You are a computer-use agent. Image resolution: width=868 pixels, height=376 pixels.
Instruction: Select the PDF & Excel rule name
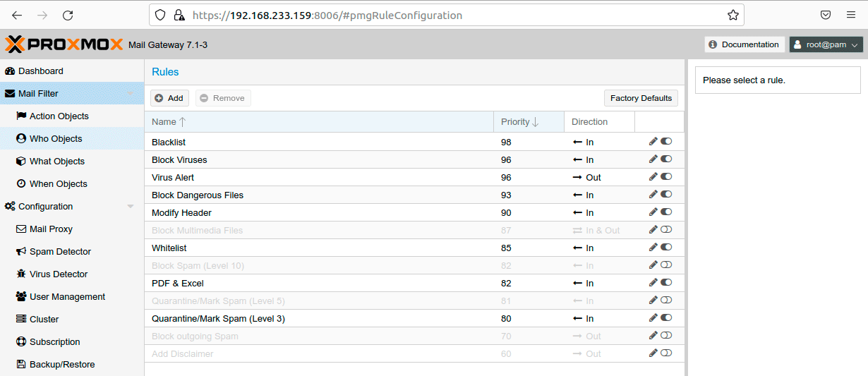click(x=178, y=283)
